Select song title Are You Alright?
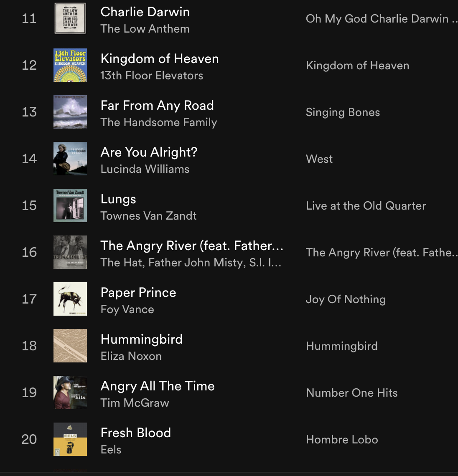This screenshot has width=458, height=476. (149, 152)
